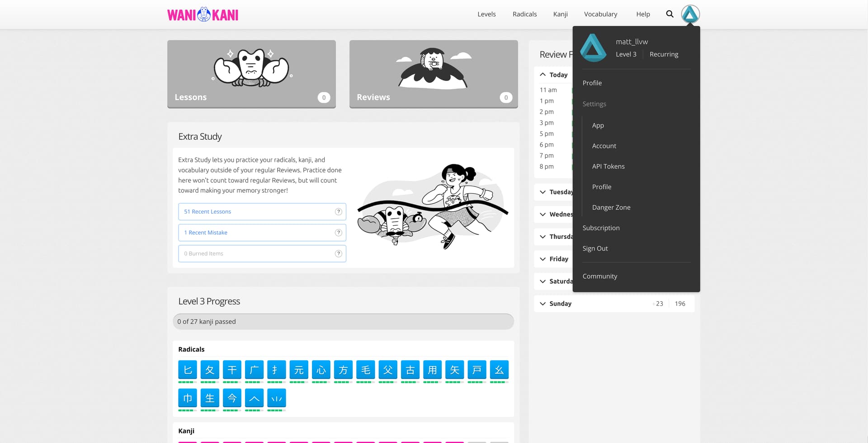This screenshot has height=443, width=868.
Task: Open the 矢 radical tile
Action: pos(454,370)
